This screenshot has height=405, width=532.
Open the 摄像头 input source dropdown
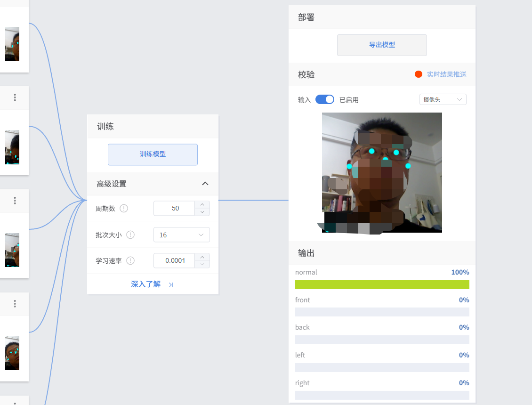pyautogui.click(x=443, y=99)
